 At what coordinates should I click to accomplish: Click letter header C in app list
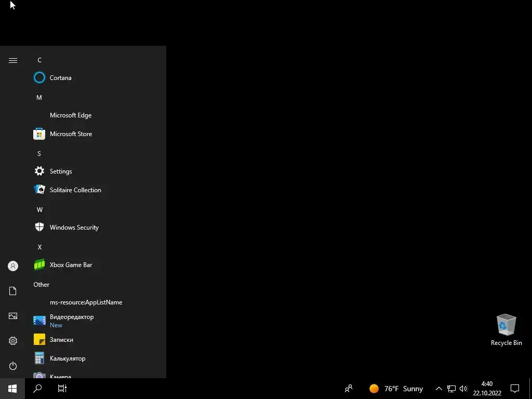click(x=39, y=60)
